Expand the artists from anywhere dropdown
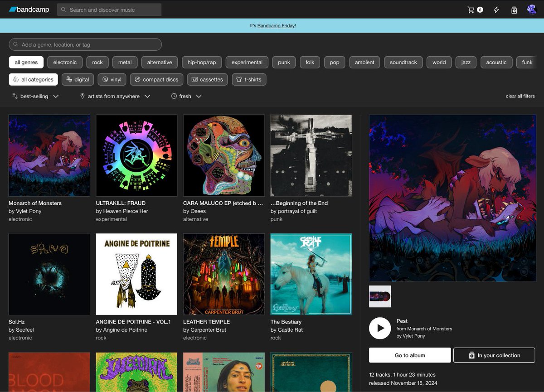Image resolution: width=544 pixels, height=392 pixels. (x=115, y=96)
